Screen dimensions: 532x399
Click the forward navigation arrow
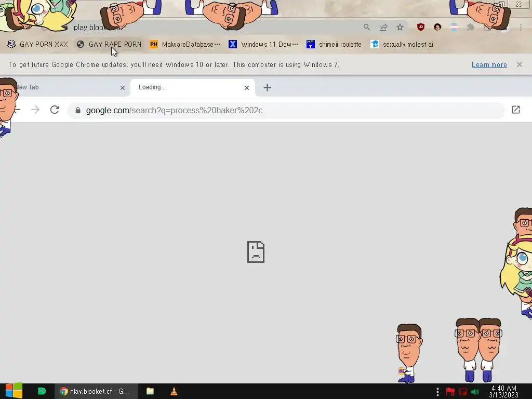tap(35, 110)
